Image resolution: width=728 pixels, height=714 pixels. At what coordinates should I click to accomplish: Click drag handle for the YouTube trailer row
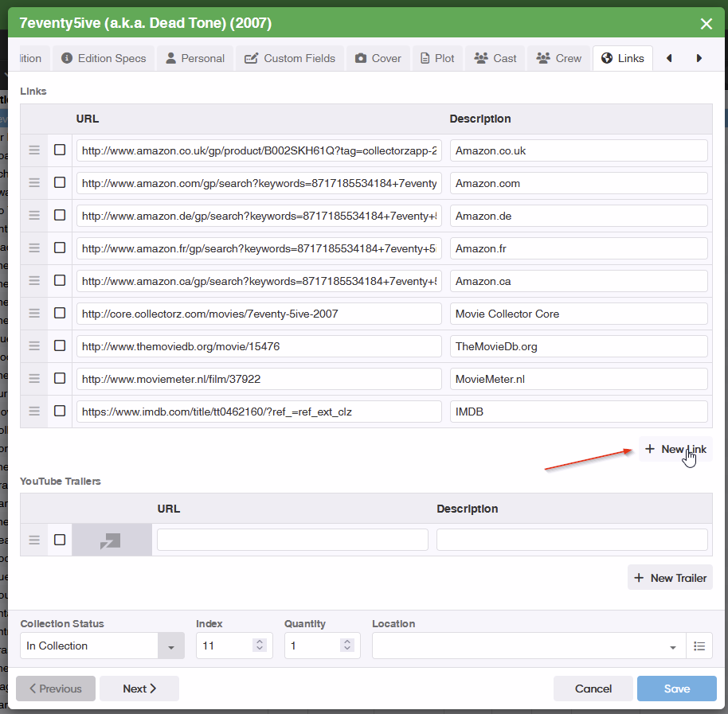coord(34,540)
